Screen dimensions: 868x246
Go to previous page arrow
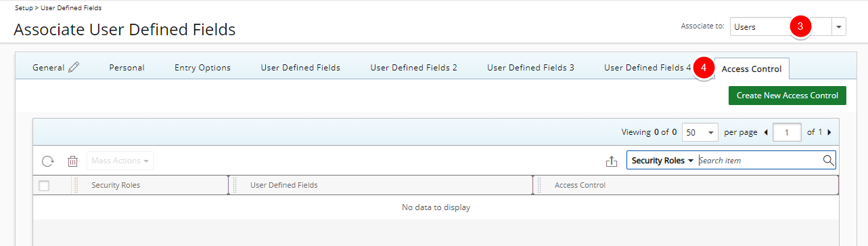pyautogui.click(x=766, y=132)
